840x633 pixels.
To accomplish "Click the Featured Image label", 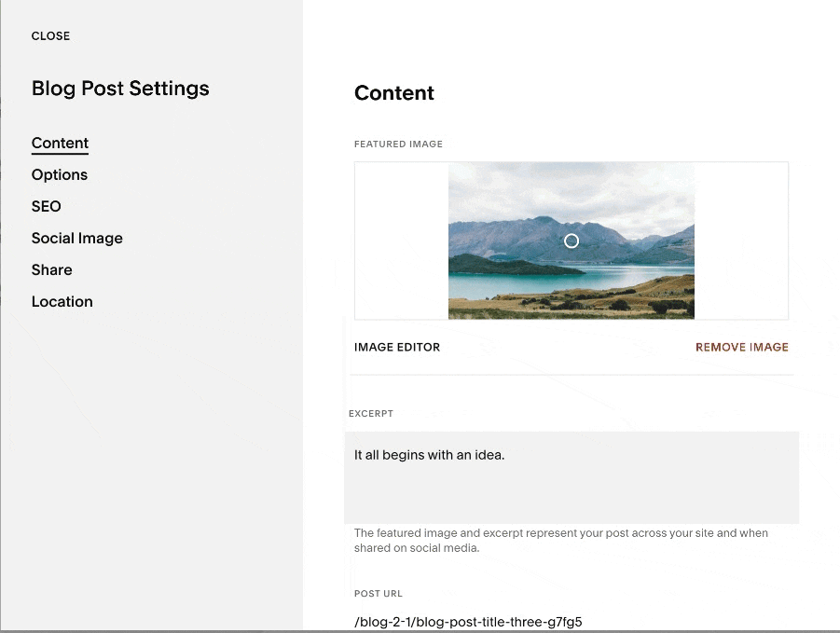I will point(398,144).
